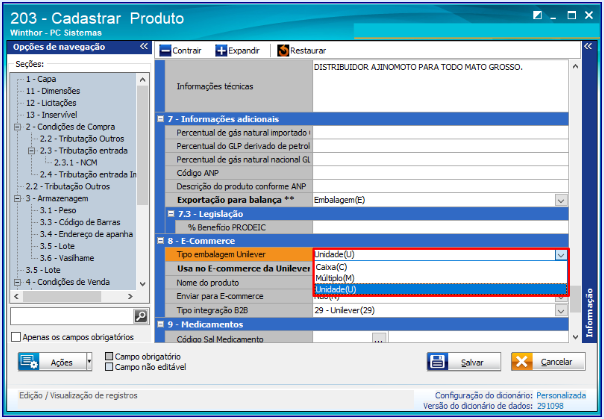Collapse 2 - Condições de Compra tree node
The image size is (604, 419).
(x=17, y=127)
